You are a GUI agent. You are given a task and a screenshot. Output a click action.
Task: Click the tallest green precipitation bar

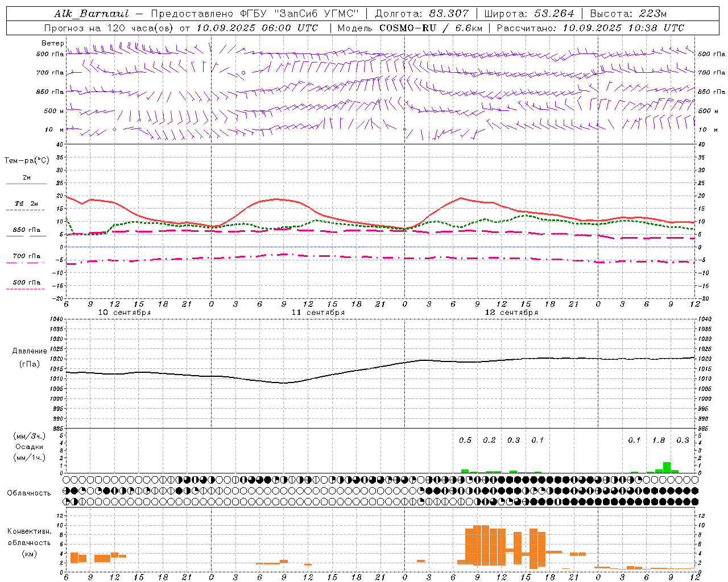[667, 467]
